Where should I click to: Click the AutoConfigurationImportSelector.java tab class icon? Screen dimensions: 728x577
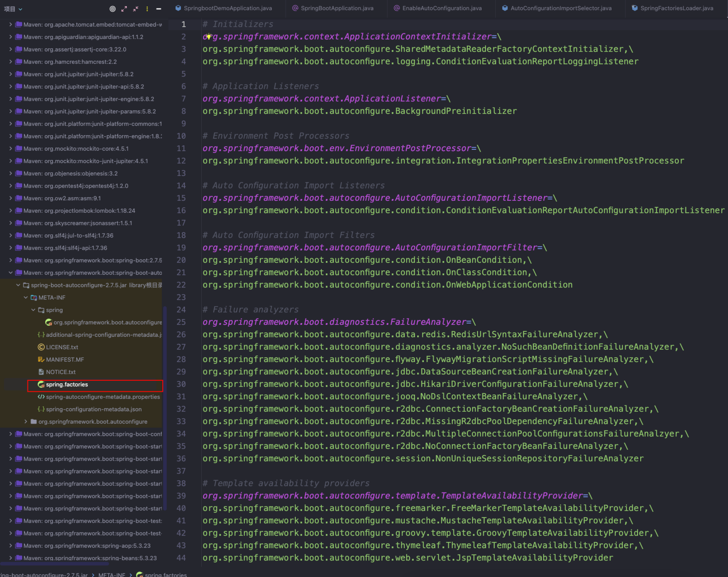[x=505, y=8]
